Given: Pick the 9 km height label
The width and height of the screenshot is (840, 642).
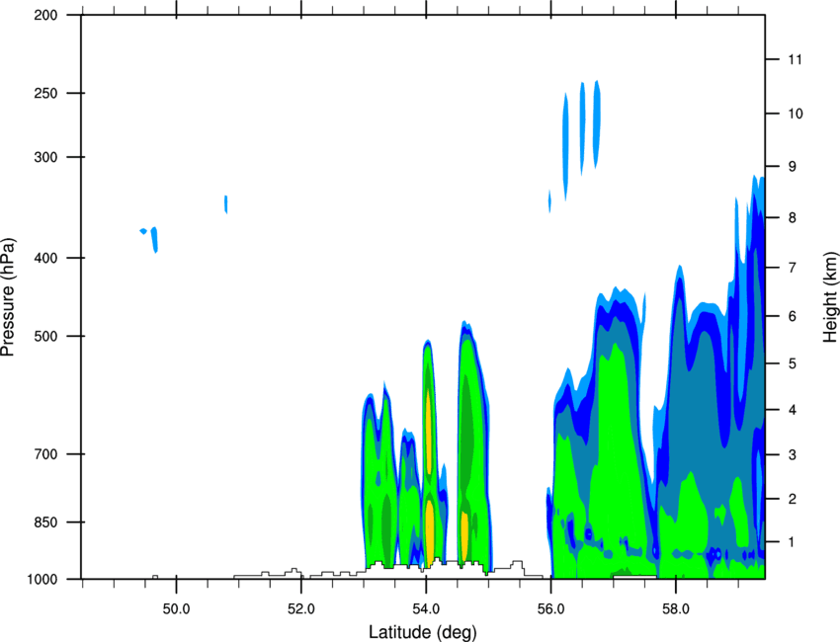Looking at the screenshot, I should point(793,167).
